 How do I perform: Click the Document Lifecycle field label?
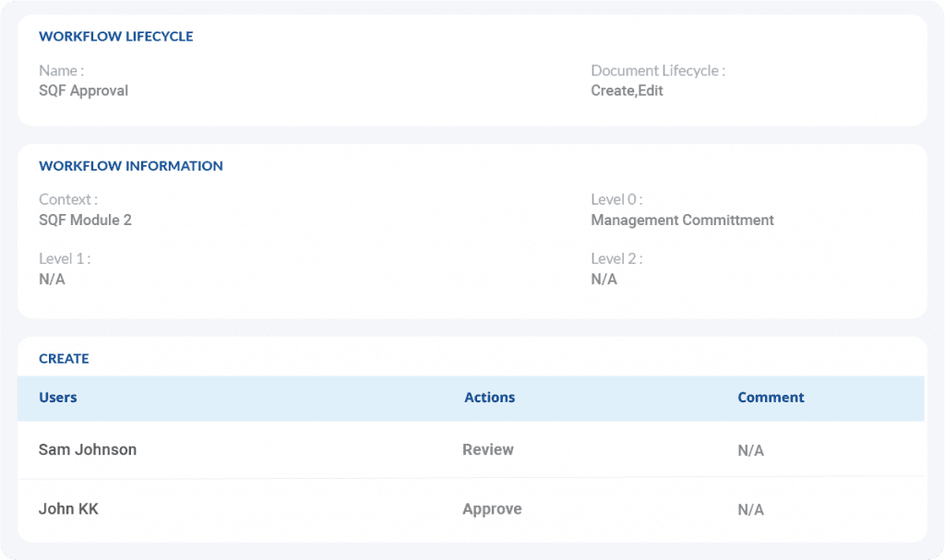click(658, 70)
